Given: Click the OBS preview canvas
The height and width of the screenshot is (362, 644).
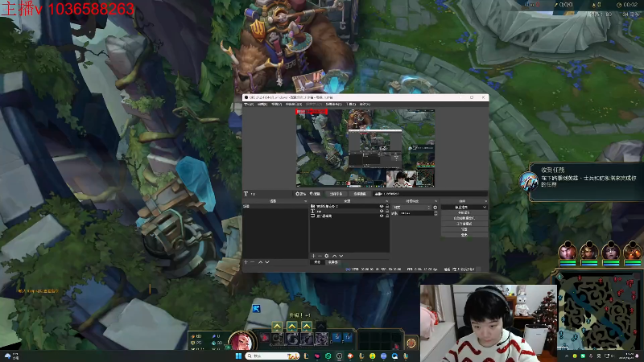Looking at the screenshot, I should (x=365, y=148).
